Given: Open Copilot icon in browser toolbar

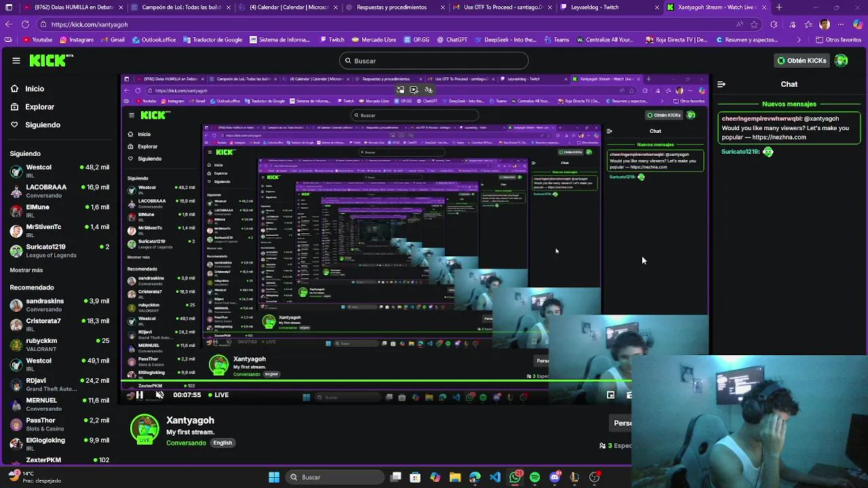Looking at the screenshot, I should pos(858,24).
